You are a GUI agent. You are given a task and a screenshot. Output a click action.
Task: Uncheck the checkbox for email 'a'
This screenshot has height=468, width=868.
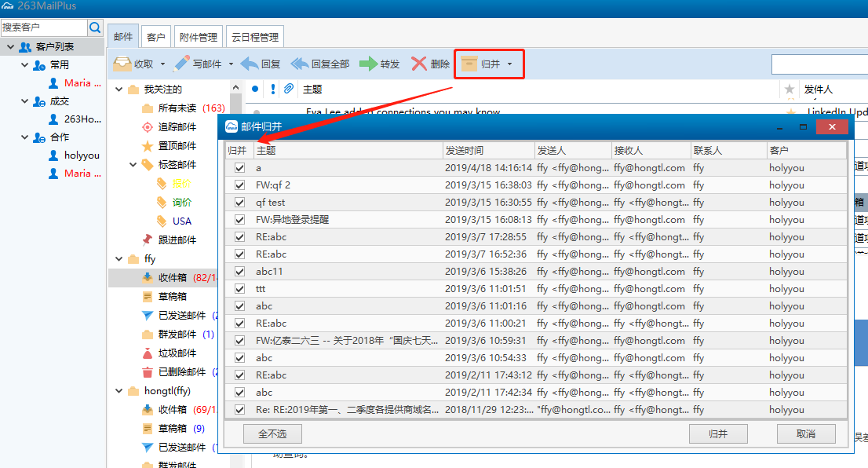coord(239,168)
